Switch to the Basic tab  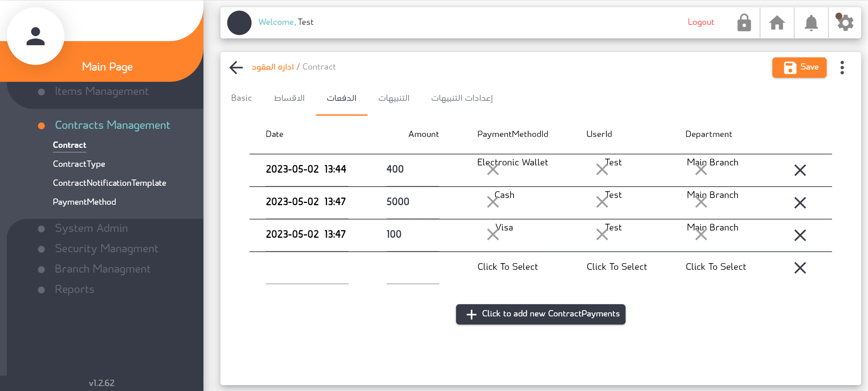[x=241, y=98]
